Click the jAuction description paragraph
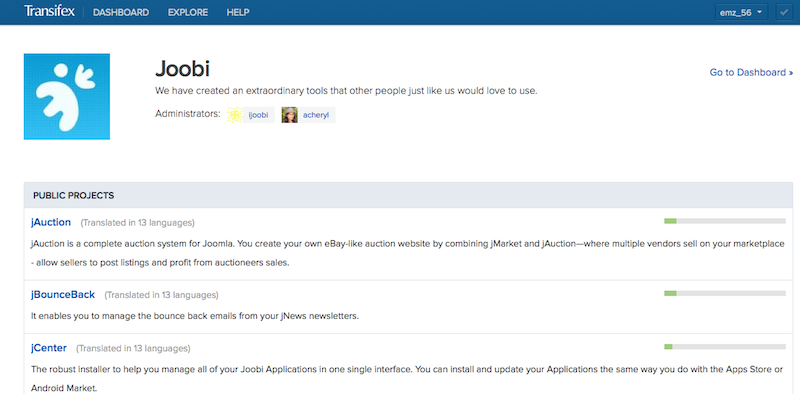800x394 pixels. coord(408,254)
